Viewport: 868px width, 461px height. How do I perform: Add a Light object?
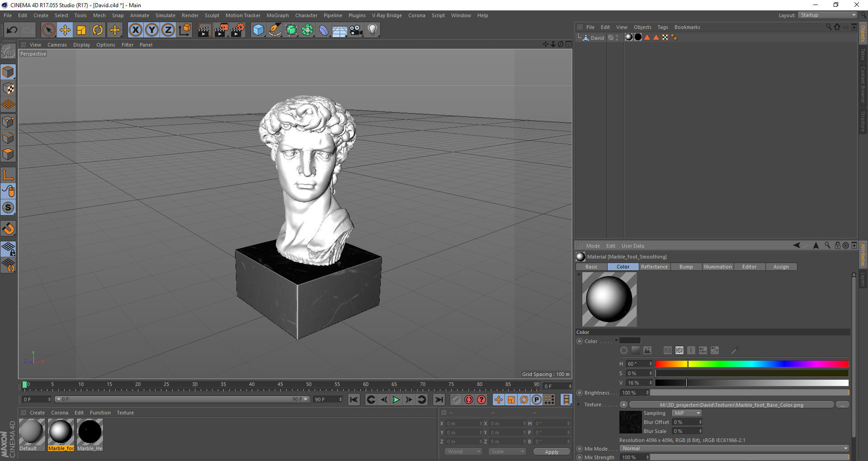373,30
